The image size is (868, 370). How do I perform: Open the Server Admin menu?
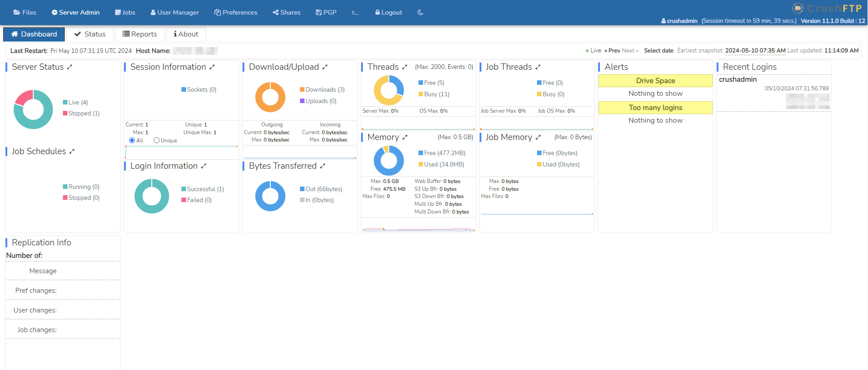click(x=75, y=12)
